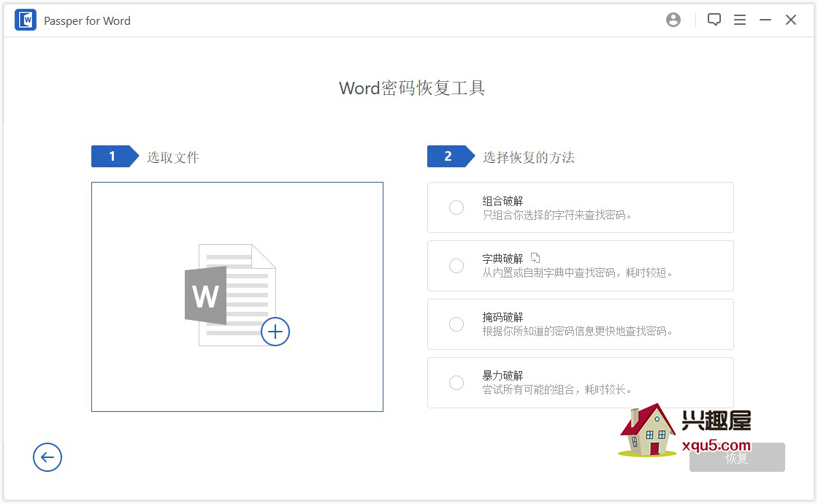Select the 掩码破解 radio button

point(456,324)
